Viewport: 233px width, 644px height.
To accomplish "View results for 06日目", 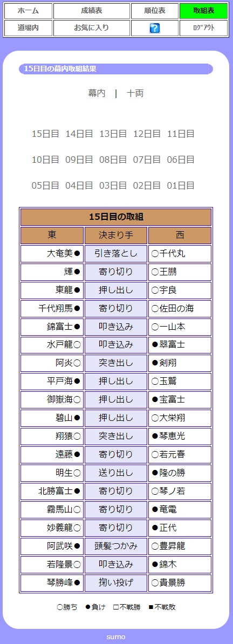I will [x=180, y=160].
